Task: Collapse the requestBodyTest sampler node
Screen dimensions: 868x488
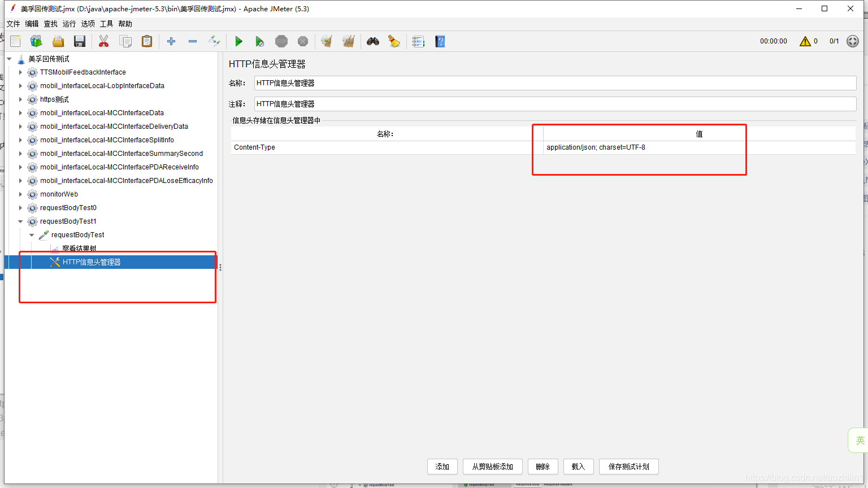Action: pos(32,235)
